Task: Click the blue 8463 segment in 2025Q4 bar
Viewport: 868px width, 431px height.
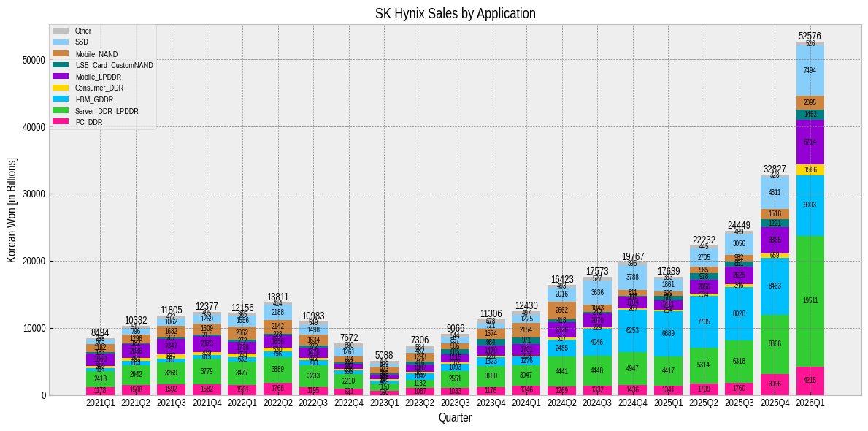Action: [775, 286]
